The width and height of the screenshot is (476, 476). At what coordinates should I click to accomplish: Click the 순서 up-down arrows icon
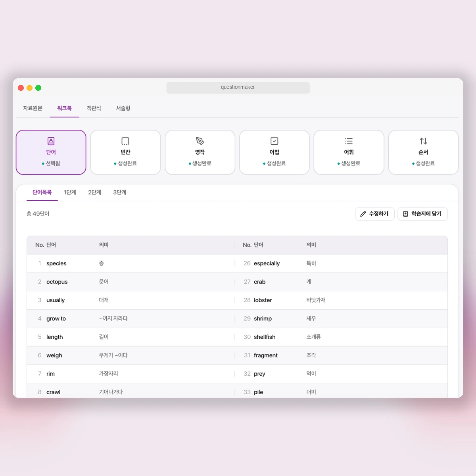click(x=423, y=141)
